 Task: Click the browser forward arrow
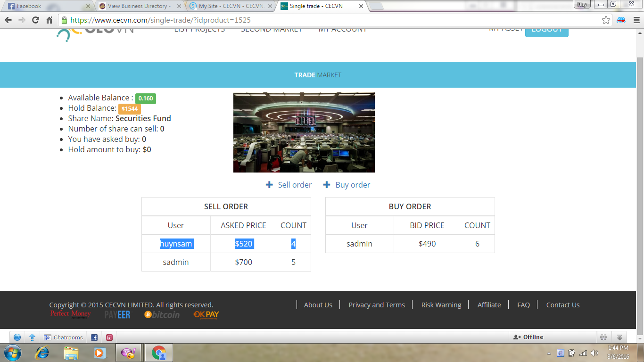[x=22, y=20]
